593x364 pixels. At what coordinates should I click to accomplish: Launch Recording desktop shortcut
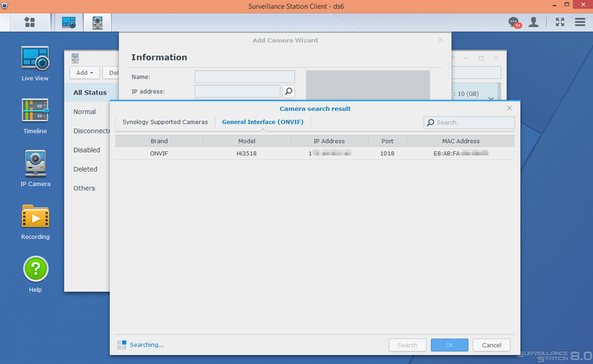pos(35,222)
